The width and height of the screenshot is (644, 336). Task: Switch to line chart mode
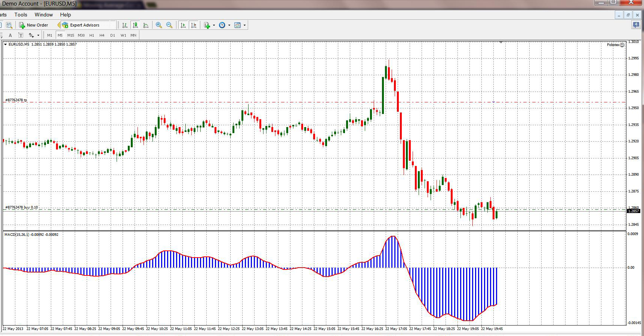146,25
